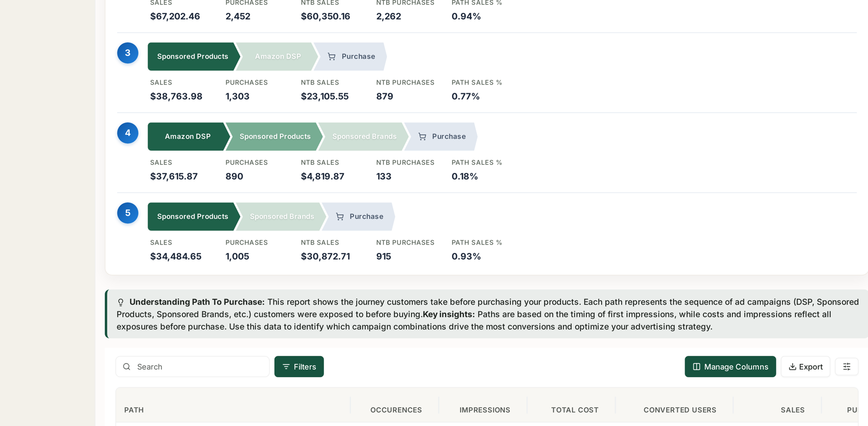Click NTB purchases value 915

coord(384,256)
